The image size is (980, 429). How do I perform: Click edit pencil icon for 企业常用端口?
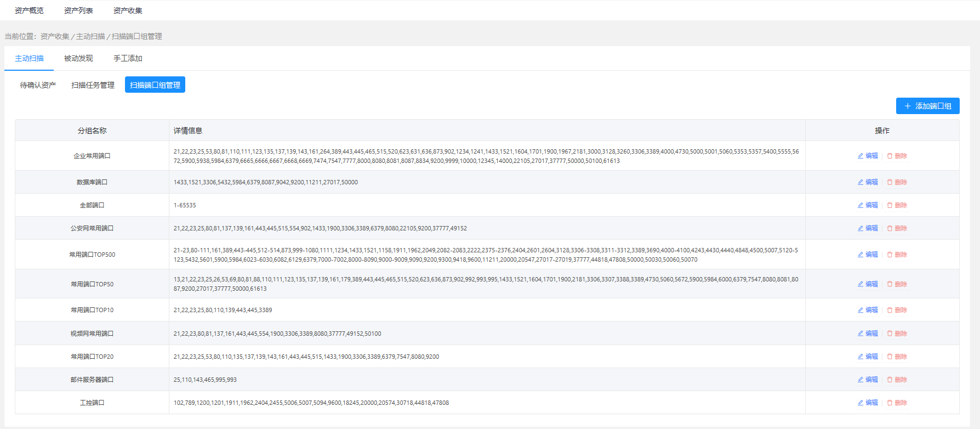coord(861,156)
